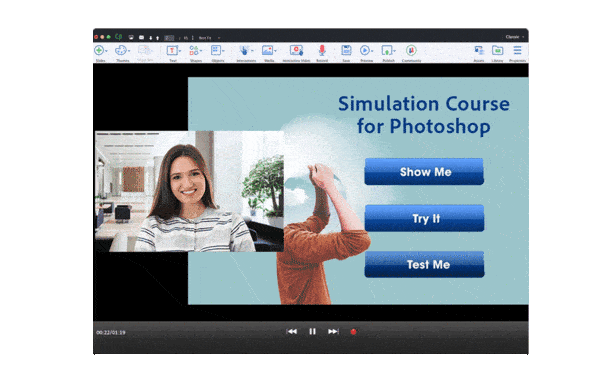Viewport: 600px width, 380px height.
Task: Click the Interactive Video icon
Action: [x=296, y=50]
